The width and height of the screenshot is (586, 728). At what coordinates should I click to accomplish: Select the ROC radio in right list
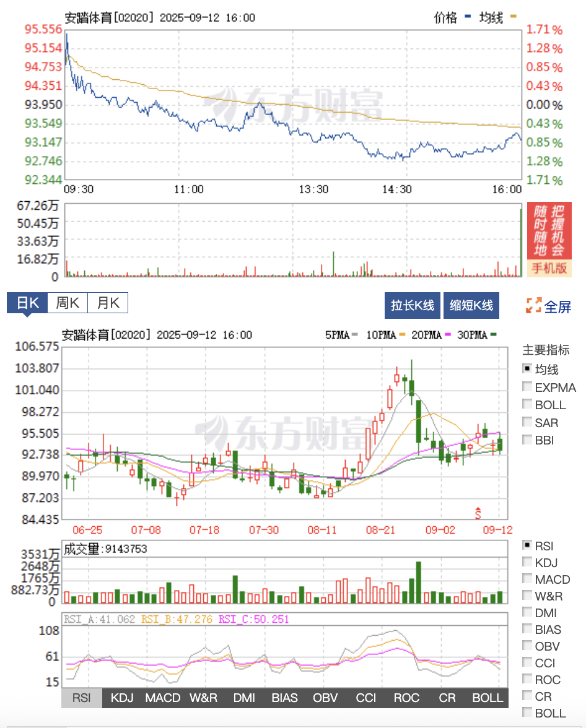527,678
